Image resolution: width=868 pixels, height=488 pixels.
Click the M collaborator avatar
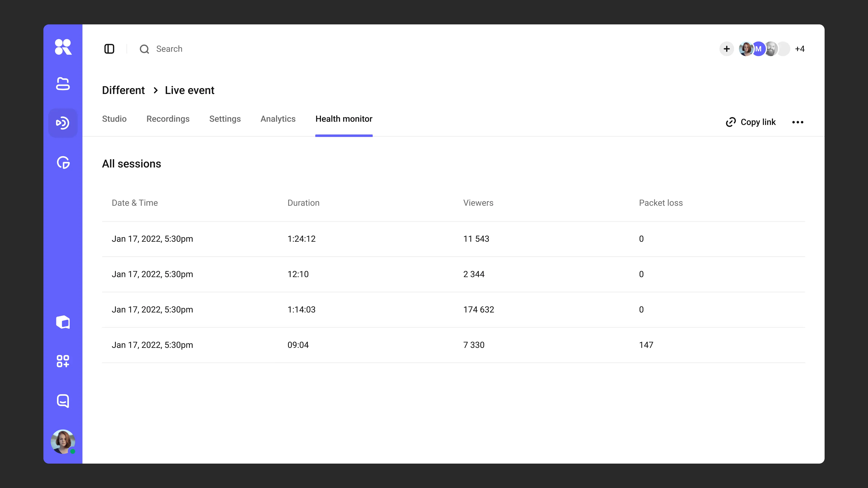click(758, 49)
